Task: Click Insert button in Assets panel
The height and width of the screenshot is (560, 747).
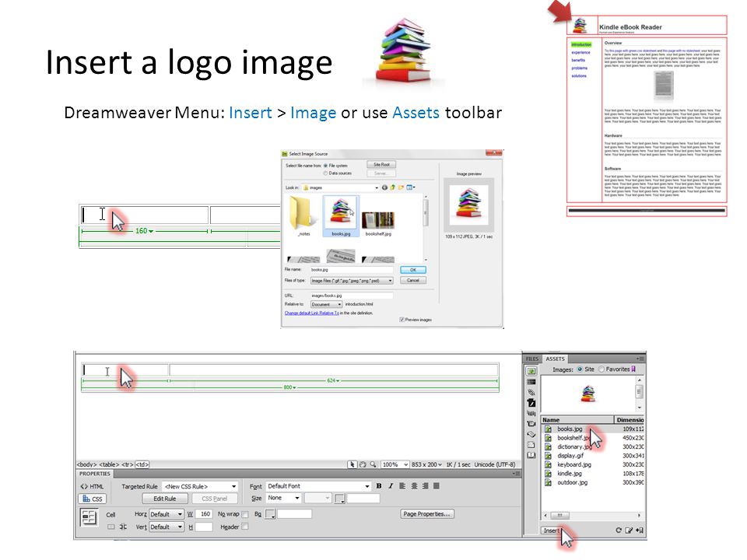Action: (552, 530)
